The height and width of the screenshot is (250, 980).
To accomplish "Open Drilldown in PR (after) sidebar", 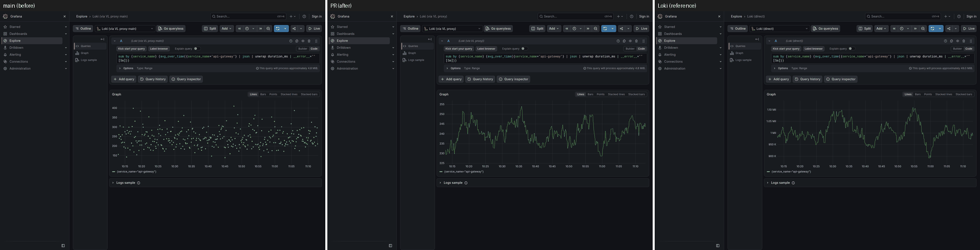I will 344,47.
